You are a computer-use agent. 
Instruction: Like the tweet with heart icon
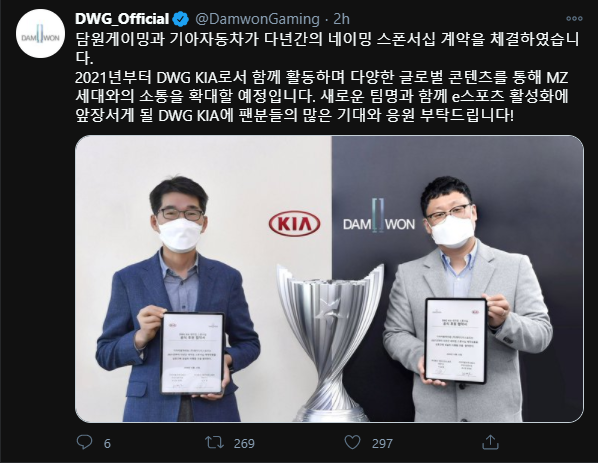(352, 442)
